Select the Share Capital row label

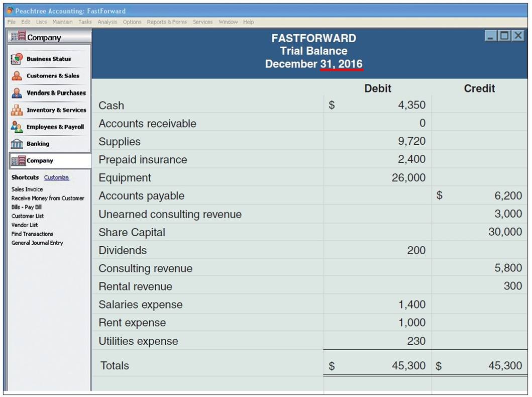click(132, 232)
